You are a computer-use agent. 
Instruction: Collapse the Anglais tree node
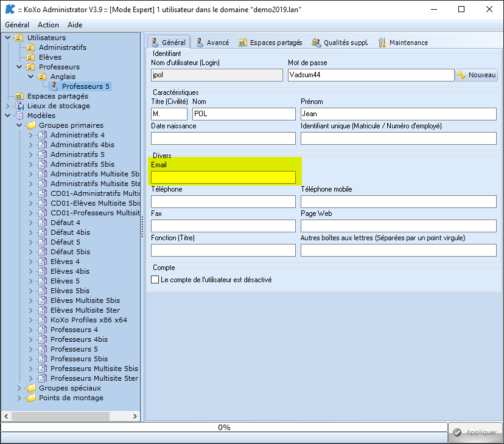(x=31, y=77)
